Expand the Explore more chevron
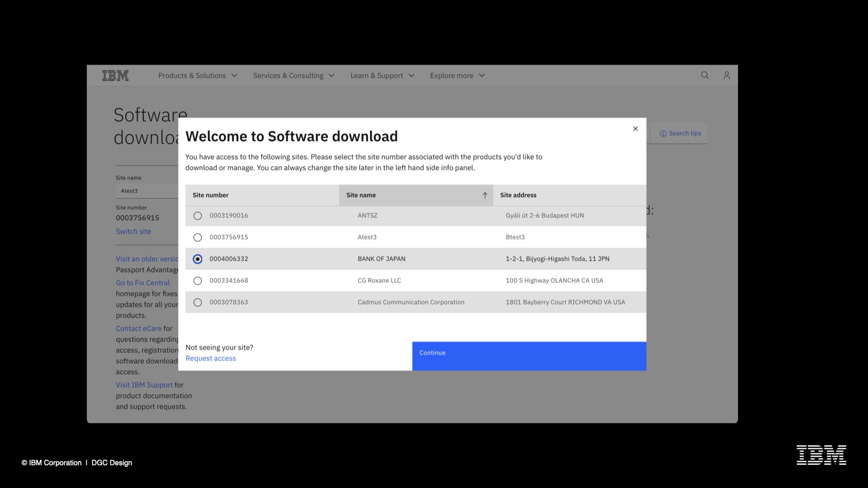 click(482, 75)
